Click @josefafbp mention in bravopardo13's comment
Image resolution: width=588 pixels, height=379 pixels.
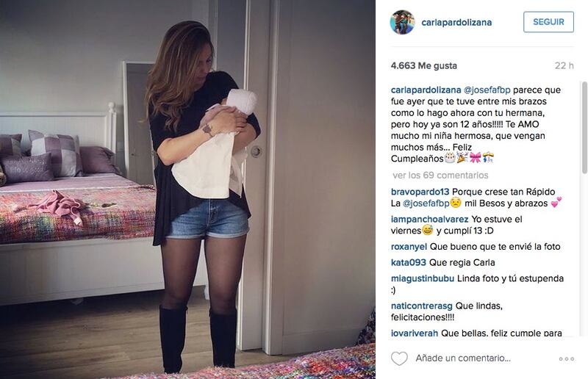pyautogui.click(x=426, y=203)
